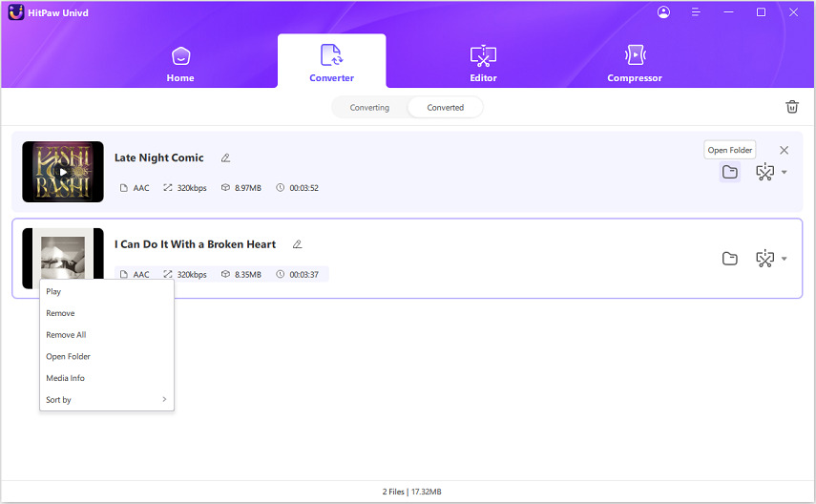Click the AAC format of Late Night Comic
816x504 pixels.
coord(141,188)
